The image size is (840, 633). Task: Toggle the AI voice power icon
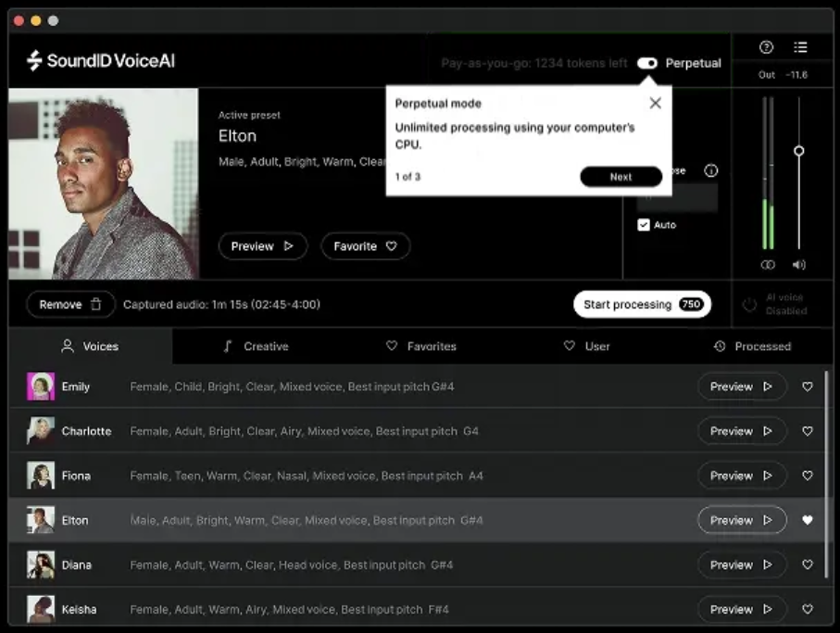pyautogui.click(x=749, y=304)
